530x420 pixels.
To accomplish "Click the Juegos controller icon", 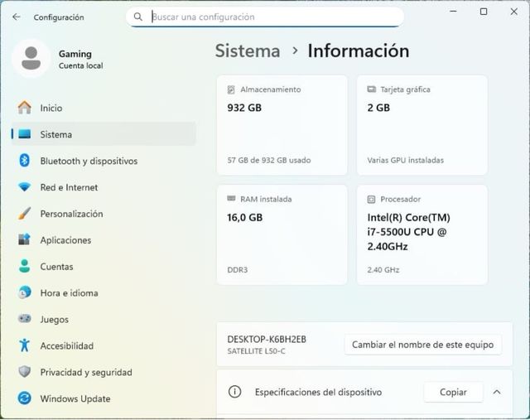I will (24, 319).
